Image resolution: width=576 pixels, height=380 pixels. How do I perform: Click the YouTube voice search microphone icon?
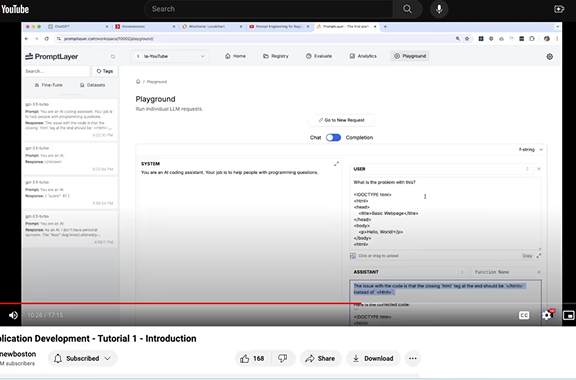point(439,9)
